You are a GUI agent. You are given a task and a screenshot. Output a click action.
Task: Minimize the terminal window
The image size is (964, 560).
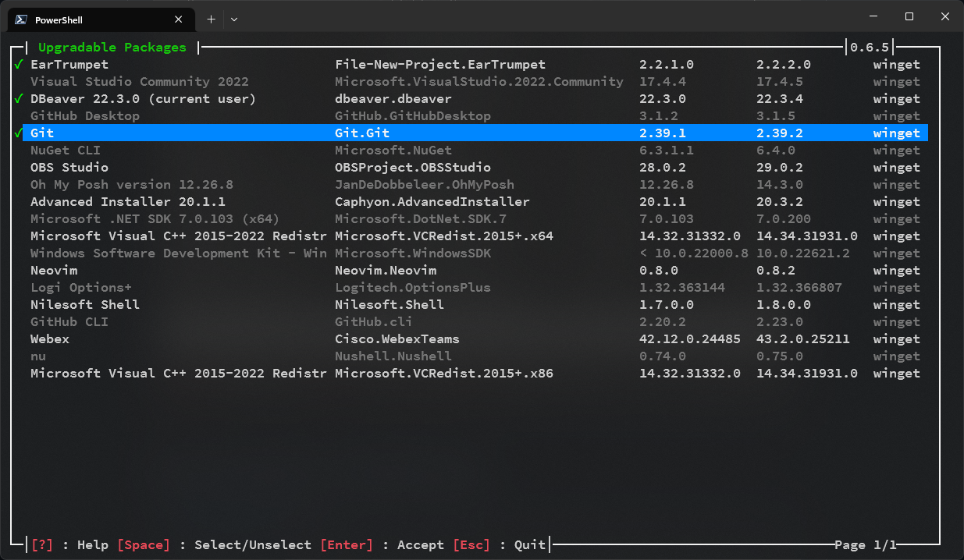coord(873,16)
